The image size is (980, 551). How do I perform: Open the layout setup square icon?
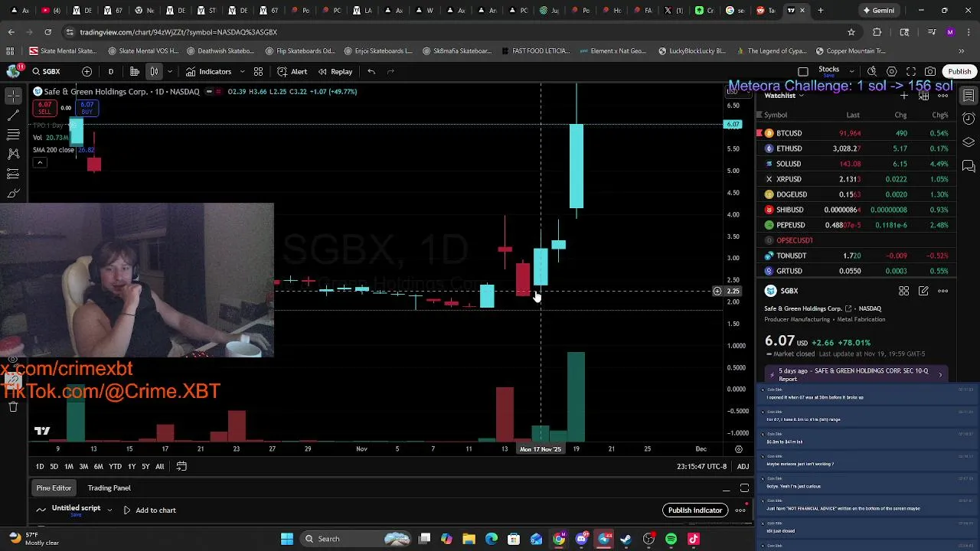[803, 71]
